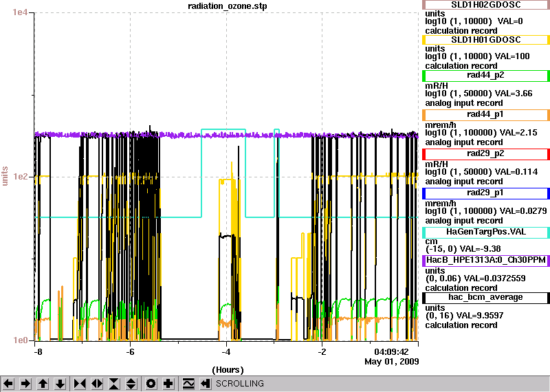
Task: Select the HacB_HPE1313A:0_Ch30PPM purple legend box
Action: [x=486, y=261]
